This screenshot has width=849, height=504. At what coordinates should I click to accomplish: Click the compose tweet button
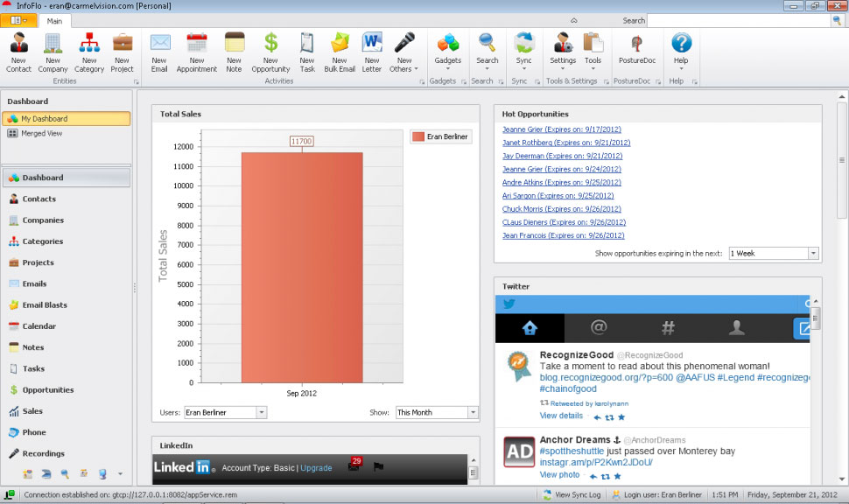(802, 328)
